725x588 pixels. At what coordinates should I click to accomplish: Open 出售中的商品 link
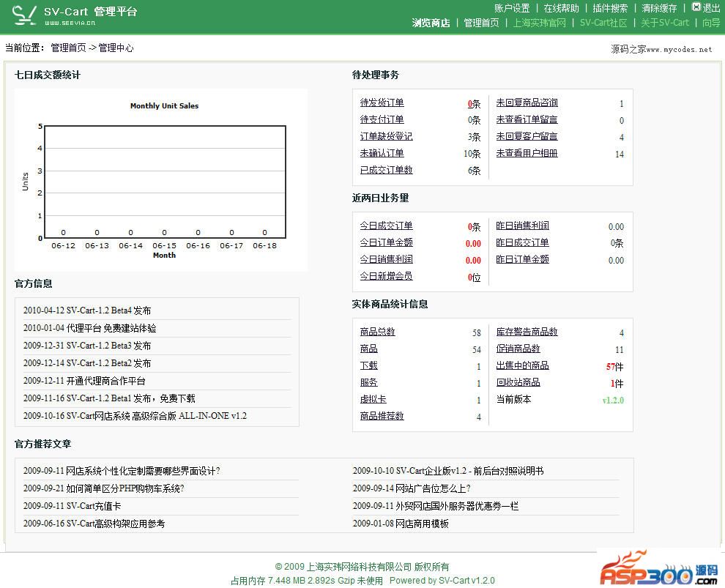point(522,365)
